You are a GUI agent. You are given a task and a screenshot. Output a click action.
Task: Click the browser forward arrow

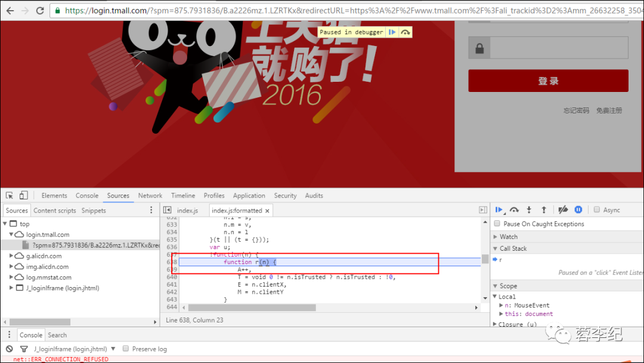pos(24,10)
